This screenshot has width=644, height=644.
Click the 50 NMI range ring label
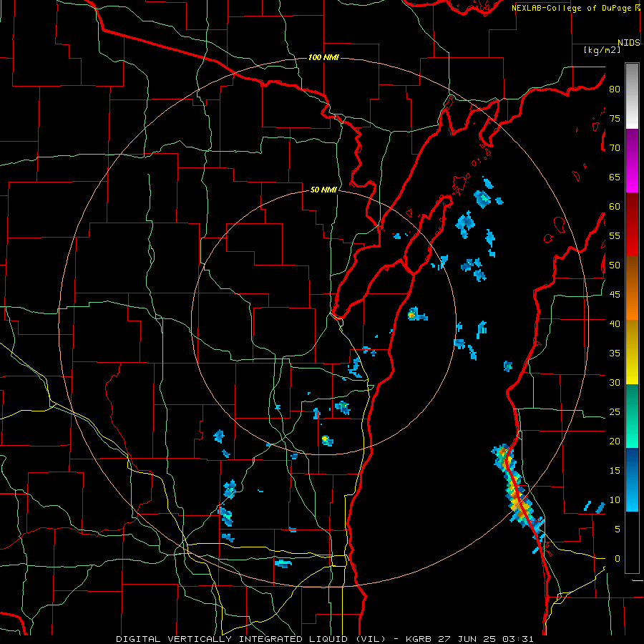coord(323,190)
